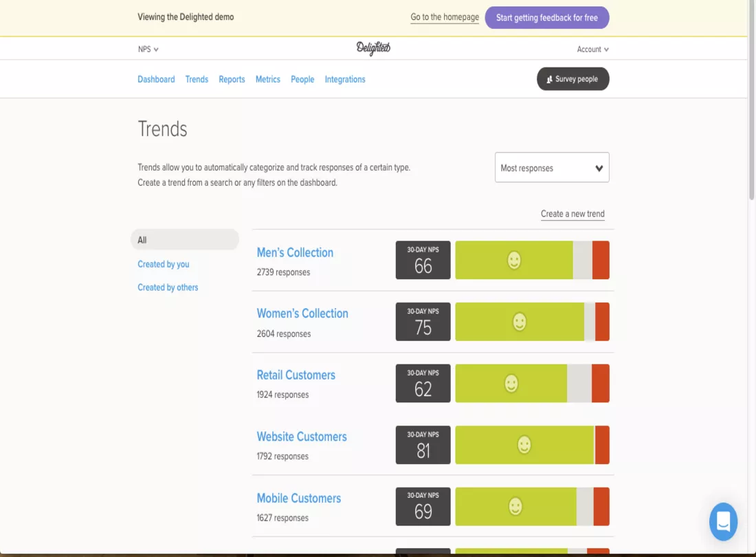Click gray passive segment of Retail Customers
The image size is (756, 557).
click(579, 384)
